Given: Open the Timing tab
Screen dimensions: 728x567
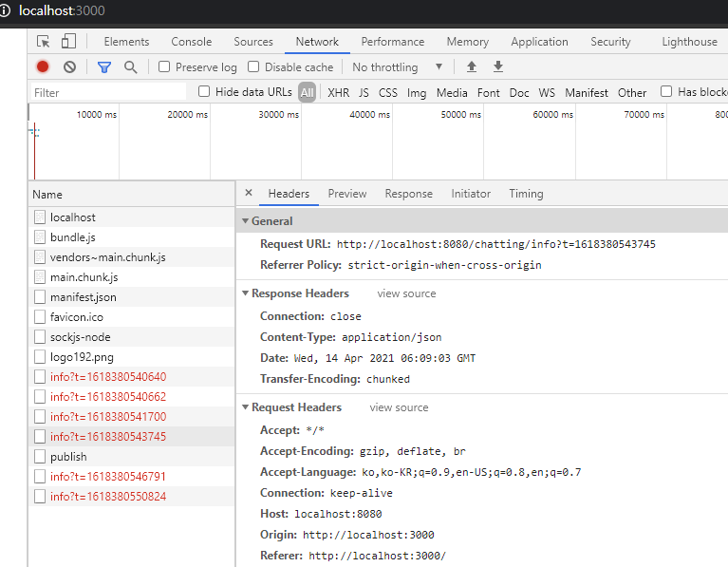Looking at the screenshot, I should pos(526,194).
